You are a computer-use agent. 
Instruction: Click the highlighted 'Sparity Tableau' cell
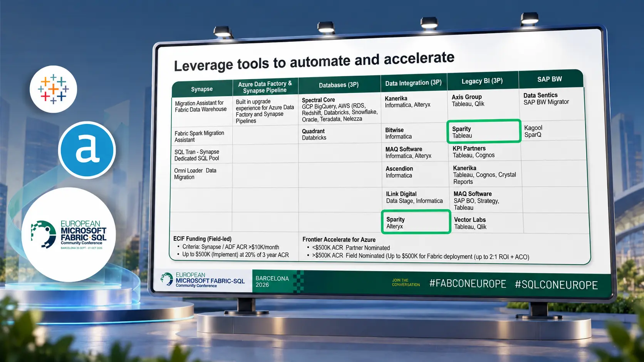coord(484,132)
